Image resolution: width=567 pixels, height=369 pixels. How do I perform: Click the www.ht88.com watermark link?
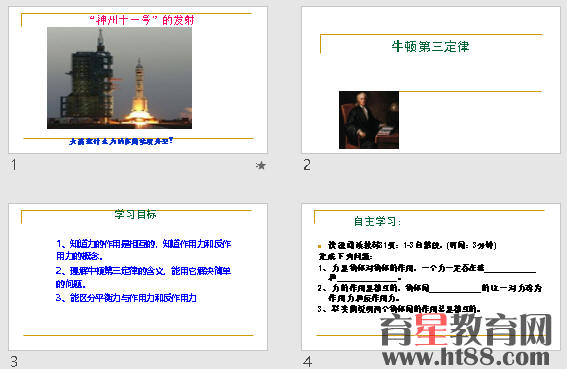[x=466, y=357]
